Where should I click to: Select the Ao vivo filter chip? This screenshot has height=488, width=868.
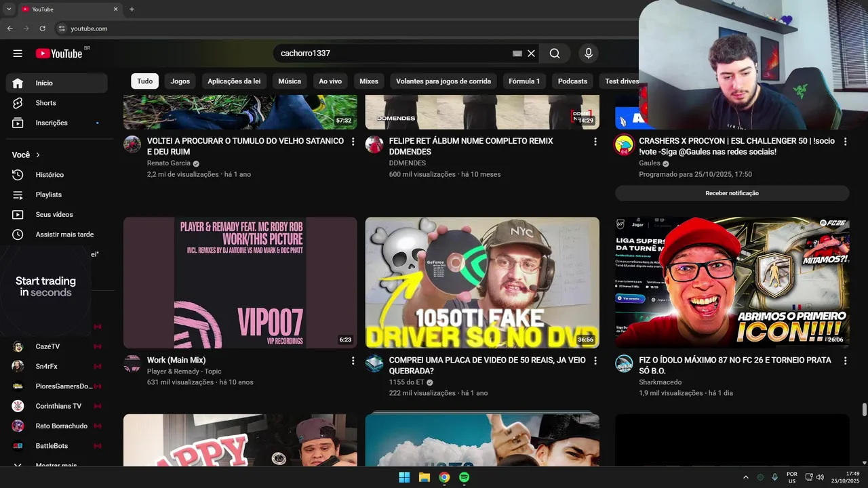point(330,81)
